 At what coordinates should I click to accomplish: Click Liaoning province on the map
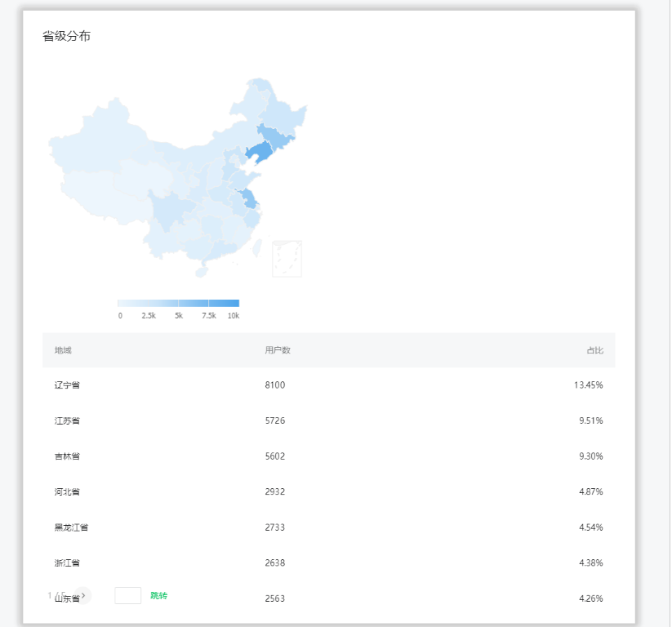[x=260, y=153]
